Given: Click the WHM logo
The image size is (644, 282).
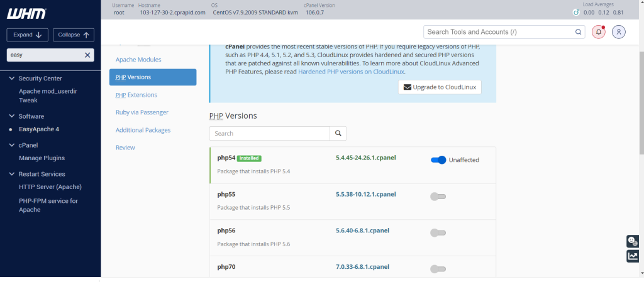Looking at the screenshot, I should [x=26, y=14].
